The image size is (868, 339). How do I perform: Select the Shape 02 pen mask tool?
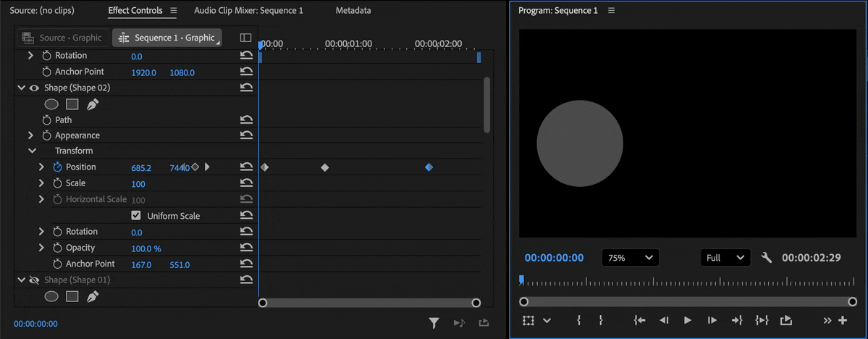(93, 104)
